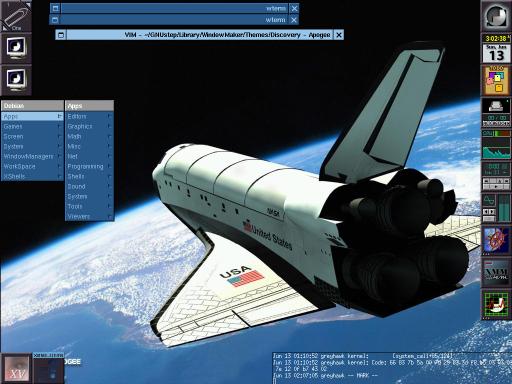This screenshot has height=384, width=512.
Task: Click the play button on CD player
Action: [496, 187]
